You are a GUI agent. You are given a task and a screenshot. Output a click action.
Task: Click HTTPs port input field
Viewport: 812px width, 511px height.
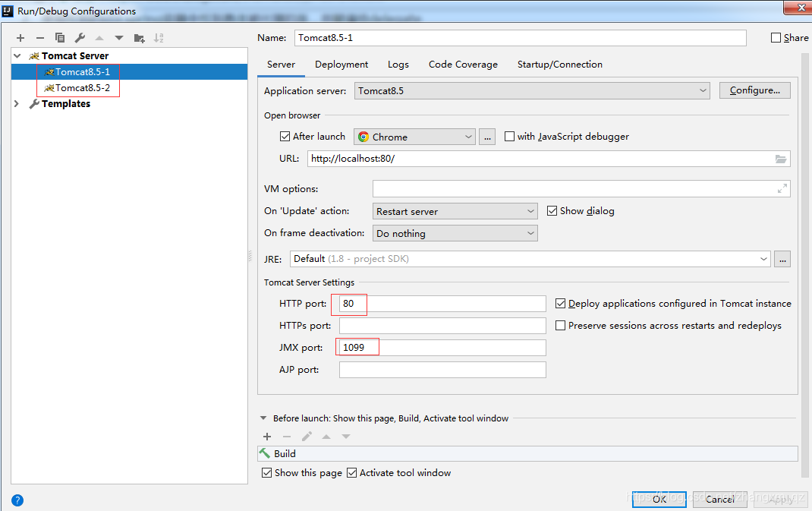442,326
